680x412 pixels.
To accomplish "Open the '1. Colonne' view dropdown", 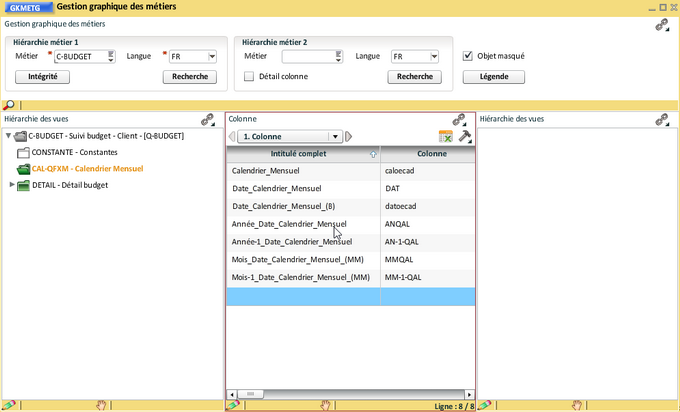I will click(336, 137).
